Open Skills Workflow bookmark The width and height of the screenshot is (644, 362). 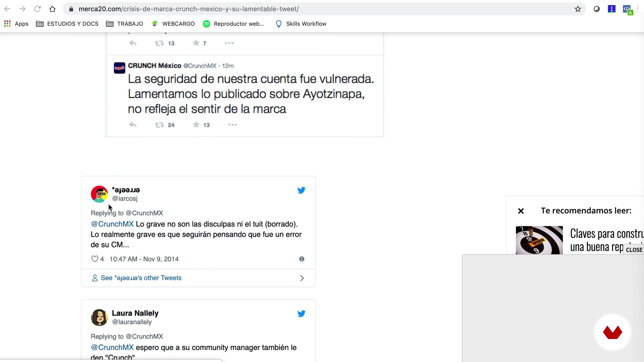[x=301, y=24]
